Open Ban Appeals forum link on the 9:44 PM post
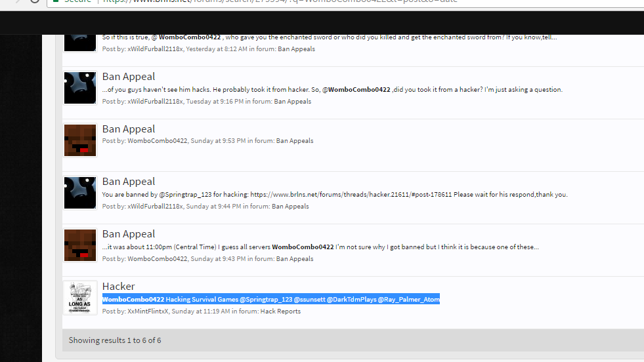Screen dimensions: 644x362 (290, 207)
